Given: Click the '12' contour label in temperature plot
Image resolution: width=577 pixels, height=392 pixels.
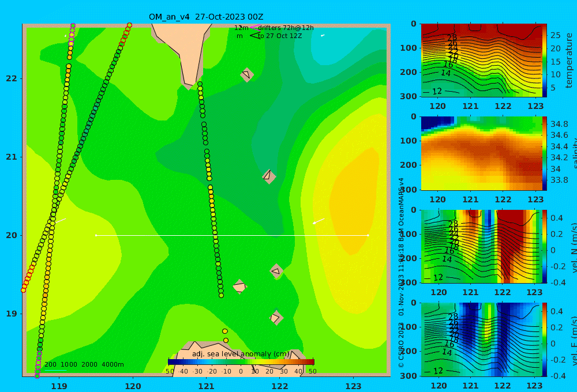Looking at the screenshot, I should [437, 91].
